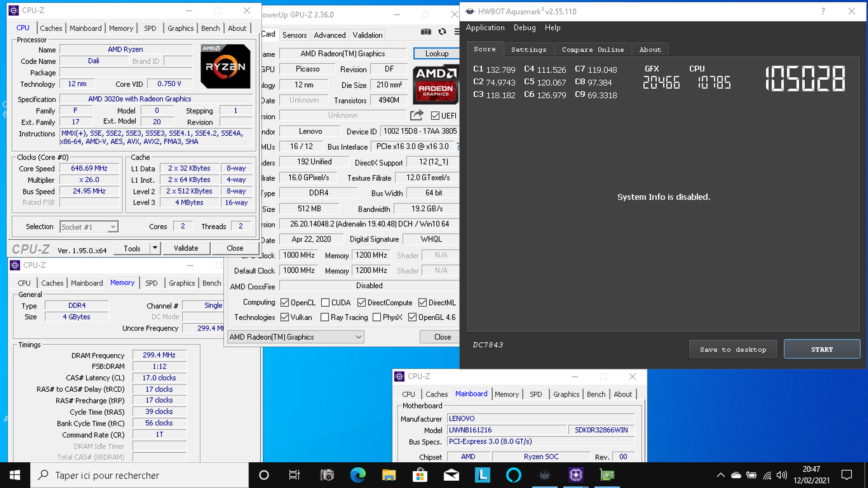The image size is (868, 488).
Task: Click the Validate button in CPU-Z
Action: pyautogui.click(x=186, y=248)
